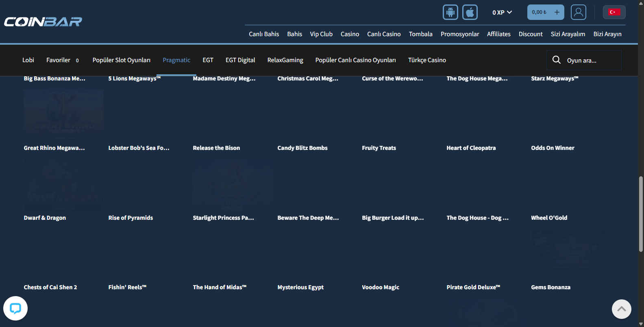Open the Starlight Princess game thumbnail
The height and width of the screenshot is (327, 644).
(x=233, y=185)
